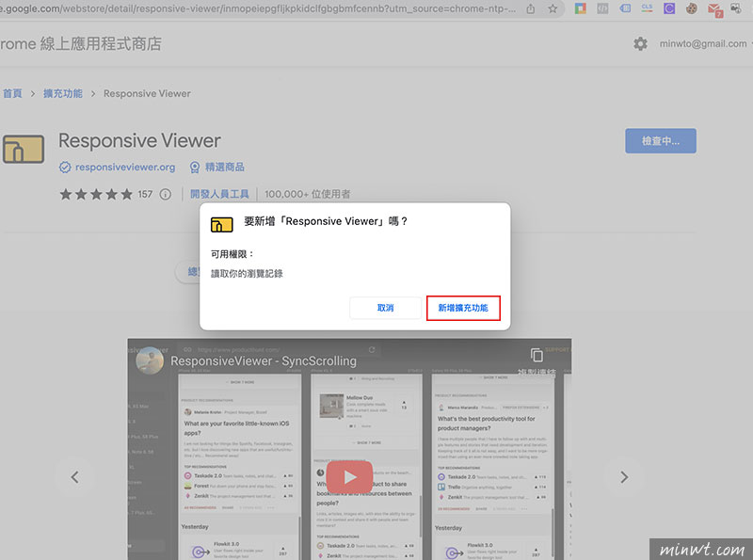Click the Responsive Viewer icon in the dialog
The image size is (753, 560).
[x=221, y=224]
